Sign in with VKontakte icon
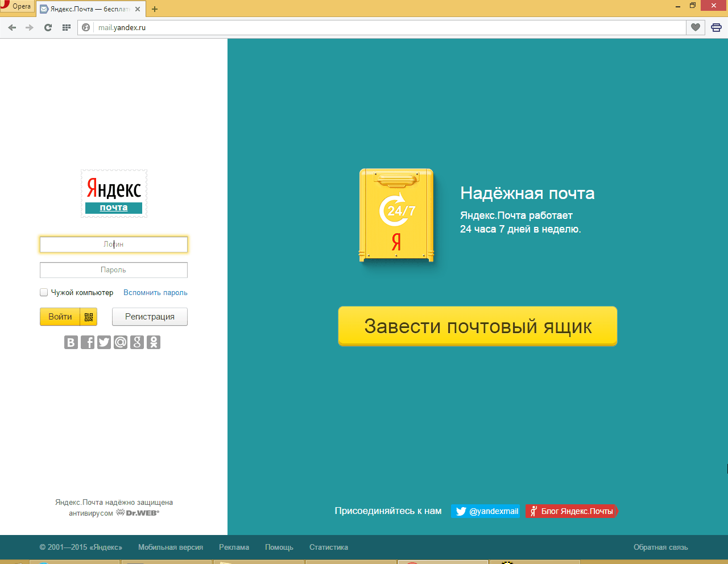This screenshot has width=728, height=564. [71, 342]
